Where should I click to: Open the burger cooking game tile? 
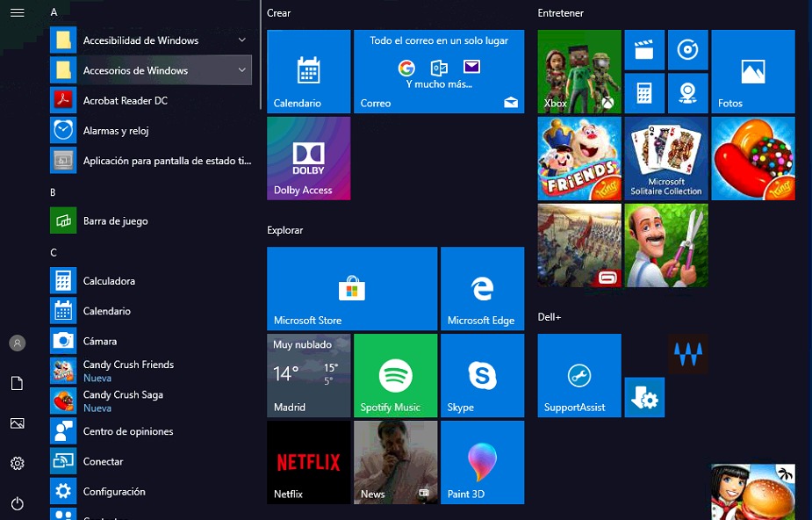(753, 492)
